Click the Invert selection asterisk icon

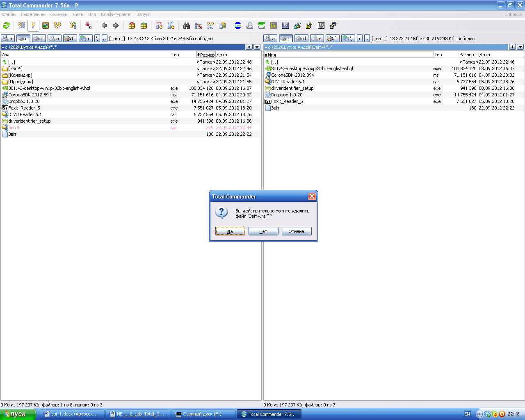pyautogui.click(x=88, y=25)
